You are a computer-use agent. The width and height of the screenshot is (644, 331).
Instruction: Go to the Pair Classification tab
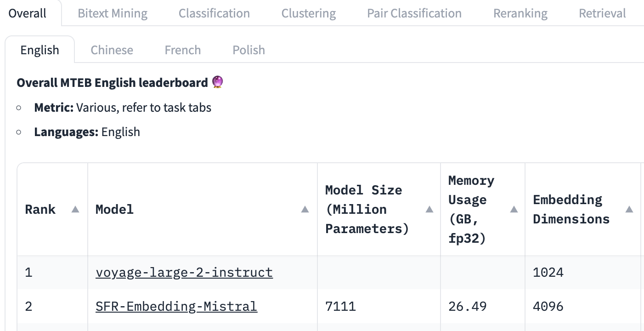pos(414,13)
